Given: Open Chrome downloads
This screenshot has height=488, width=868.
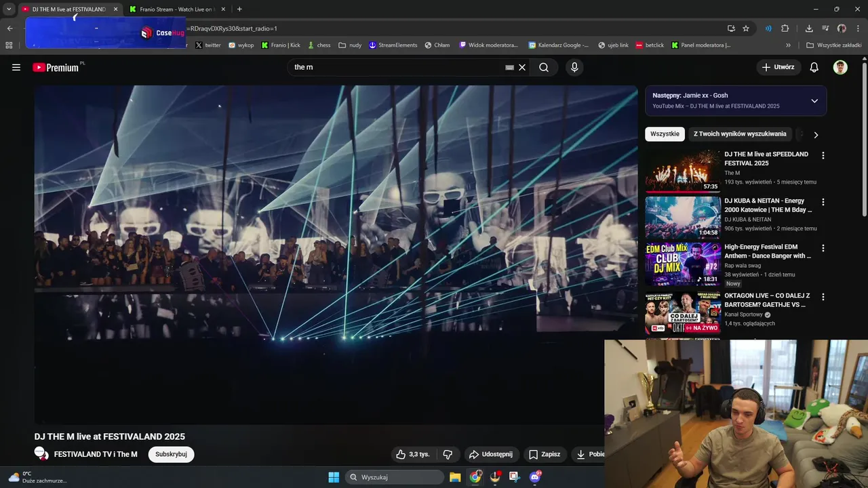Looking at the screenshot, I should click(809, 28).
